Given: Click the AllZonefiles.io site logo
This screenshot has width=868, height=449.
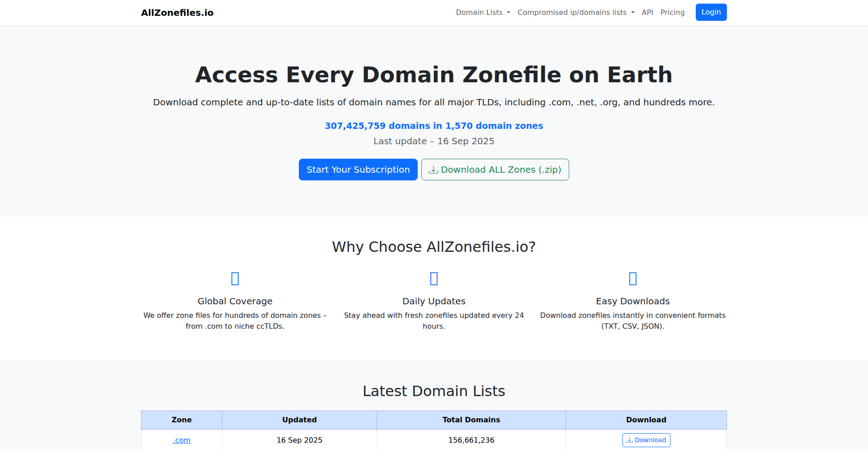Looking at the screenshot, I should 177,13.
